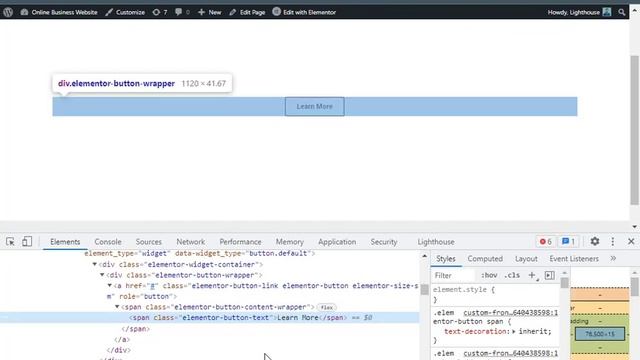
Task: Open the WordPress logo menu
Action: pos(8,12)
